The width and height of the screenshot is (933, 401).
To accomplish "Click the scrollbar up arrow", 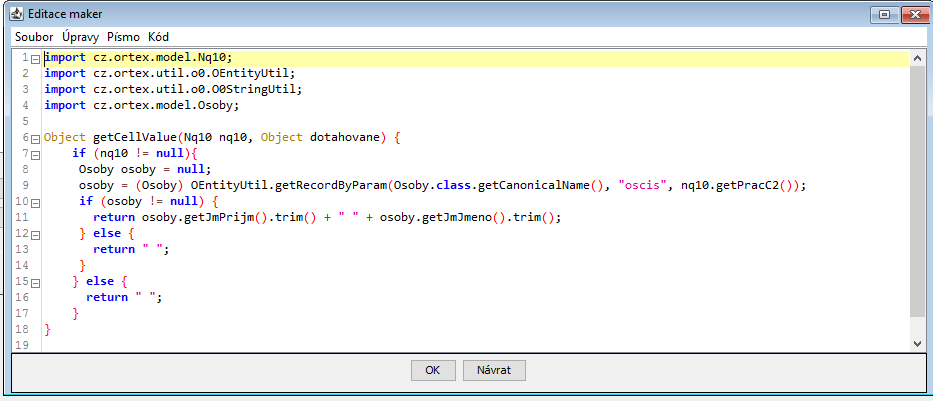I will point(918,58).
